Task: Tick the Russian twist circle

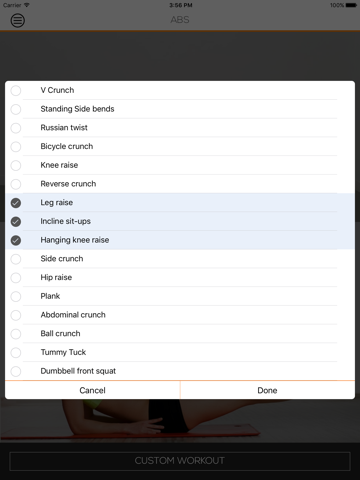Action: pos(16,128)
